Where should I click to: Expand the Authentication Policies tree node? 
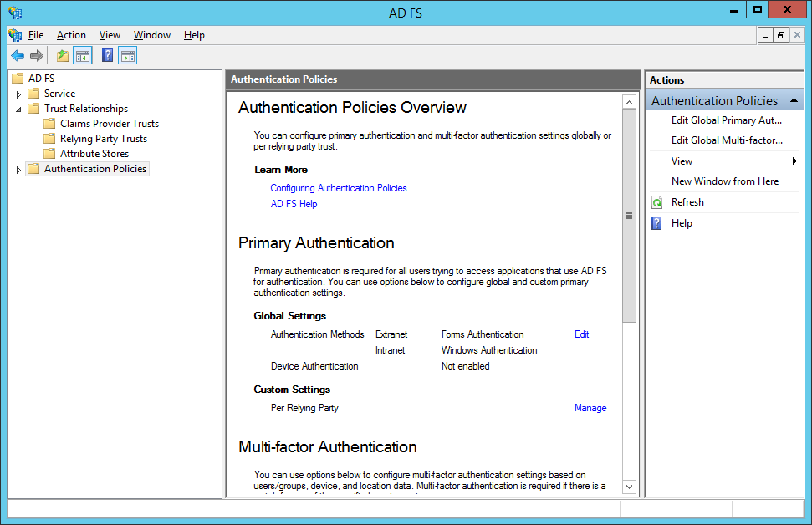[x=18, y=170]
